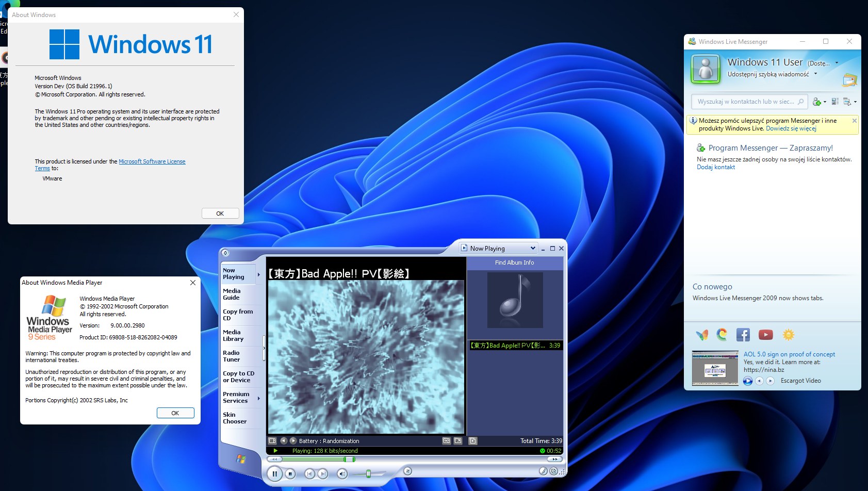
Task: Open the Facebook icon in Messenger
Action: click(743, 335)
